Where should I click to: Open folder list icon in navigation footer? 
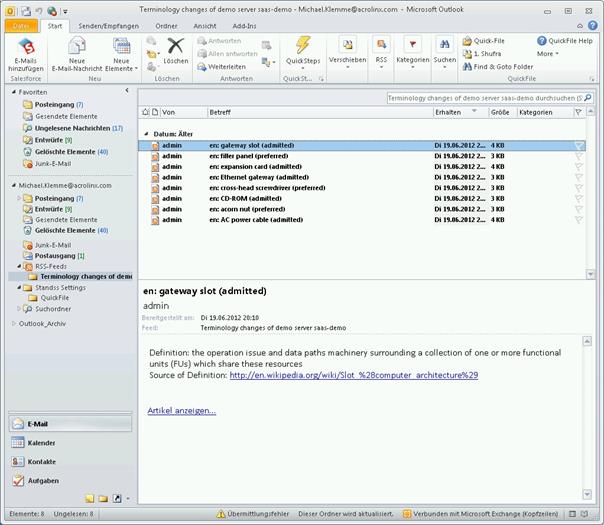click(103, 499)
